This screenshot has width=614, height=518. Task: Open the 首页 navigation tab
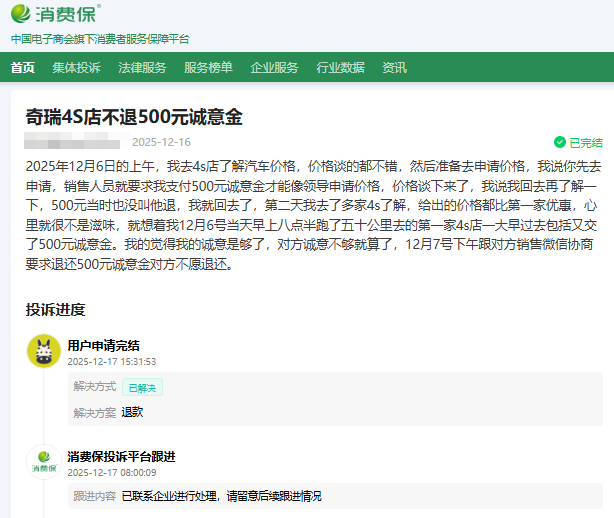coord(23,68)
